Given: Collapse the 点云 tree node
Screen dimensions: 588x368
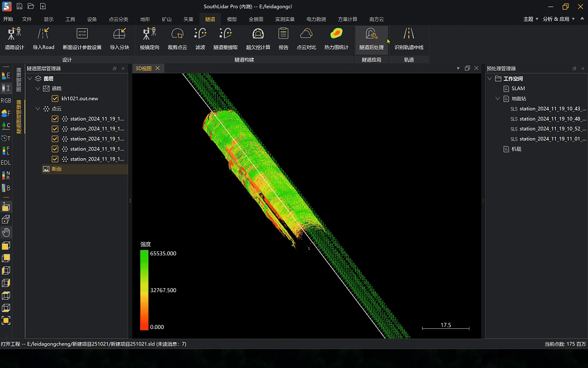Looking at the screenshot, I should 38,109.
